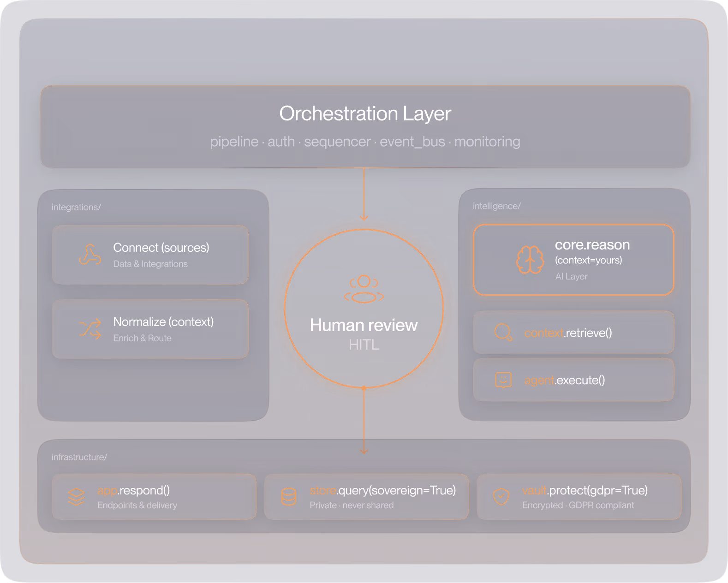Click the integrations/ section label
Viewport: 728px width, 583px height.
76,207
